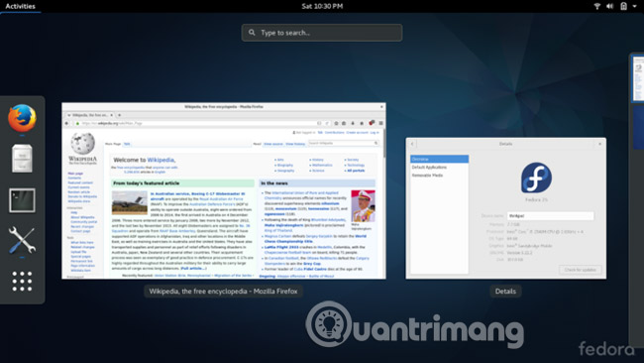644x363 pixels.
Task: Click the Device name text field
Action: pos(550,216)
